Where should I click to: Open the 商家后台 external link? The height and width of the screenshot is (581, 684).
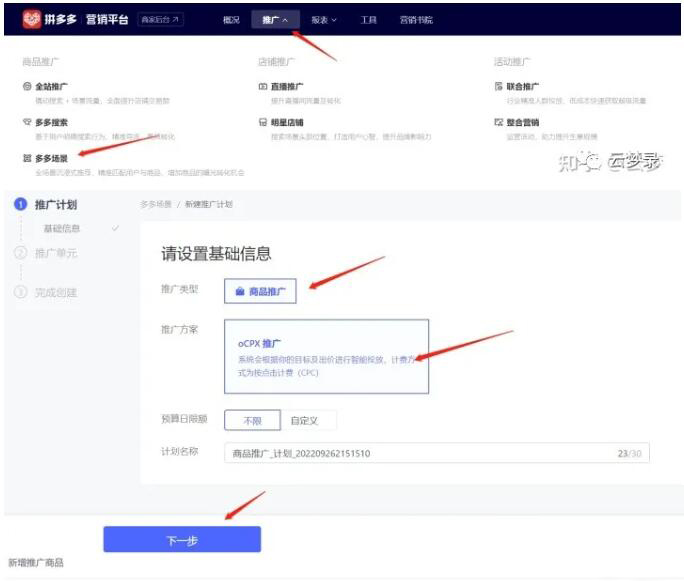pos(160,20)
